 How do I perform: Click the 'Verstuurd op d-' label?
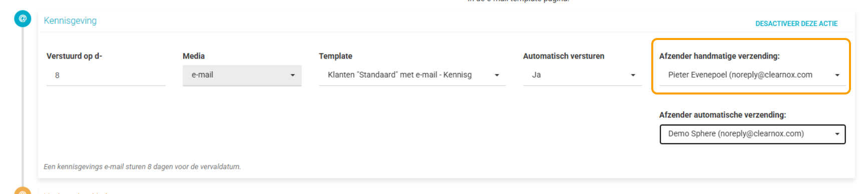click(x=74, y=56)
